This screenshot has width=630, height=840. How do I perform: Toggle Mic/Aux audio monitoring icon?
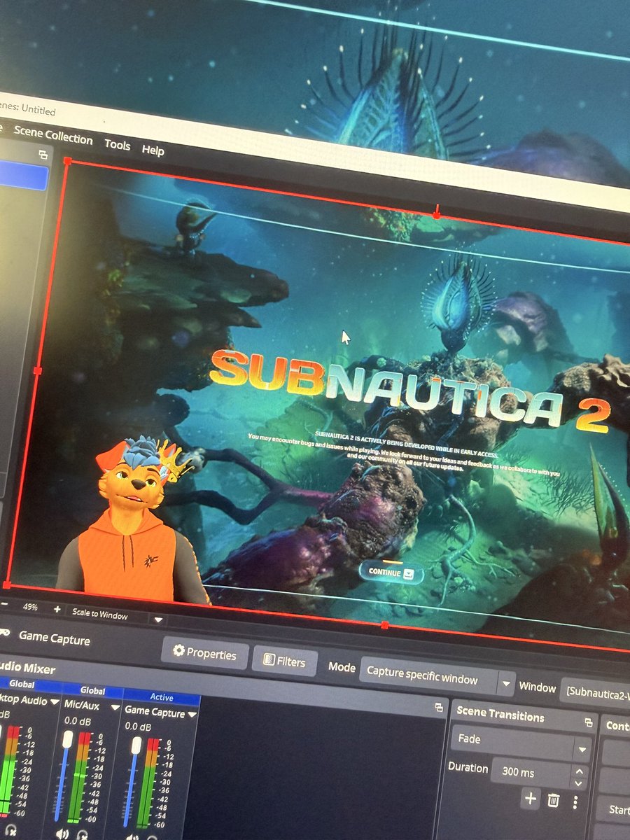[x=83, y=835]
